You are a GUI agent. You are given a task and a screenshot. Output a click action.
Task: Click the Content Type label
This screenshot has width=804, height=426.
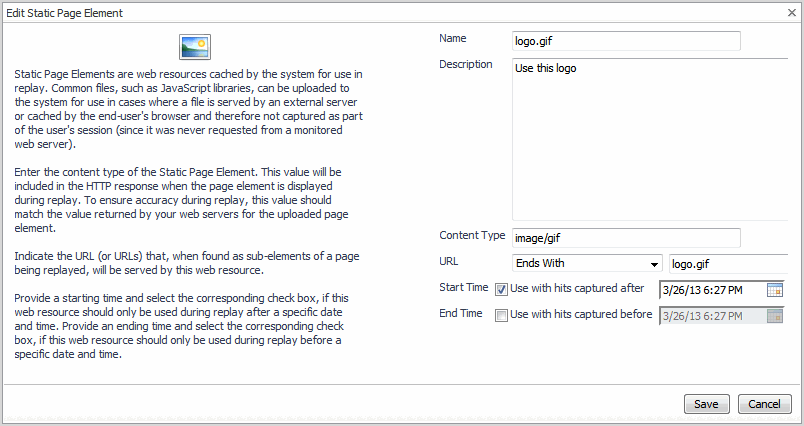(x=472, y=236)
